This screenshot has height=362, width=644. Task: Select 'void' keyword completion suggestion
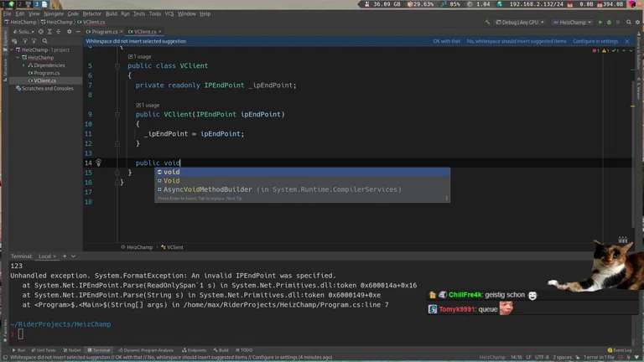click(302, 172)
